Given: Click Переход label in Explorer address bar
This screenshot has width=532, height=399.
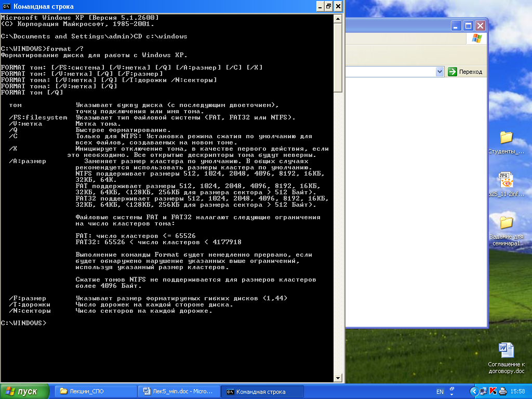Looking at the screenshot, I should pos(470,72).
